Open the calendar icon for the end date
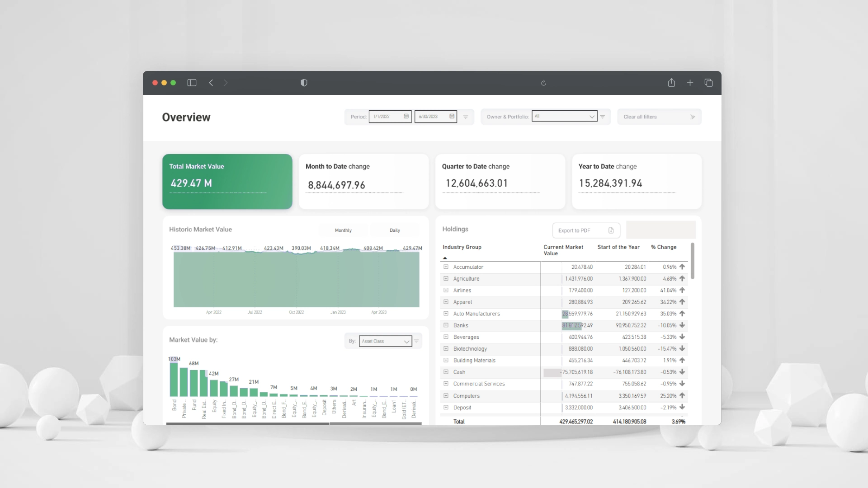The image size is (868, 488). click(x=452, y=117)
